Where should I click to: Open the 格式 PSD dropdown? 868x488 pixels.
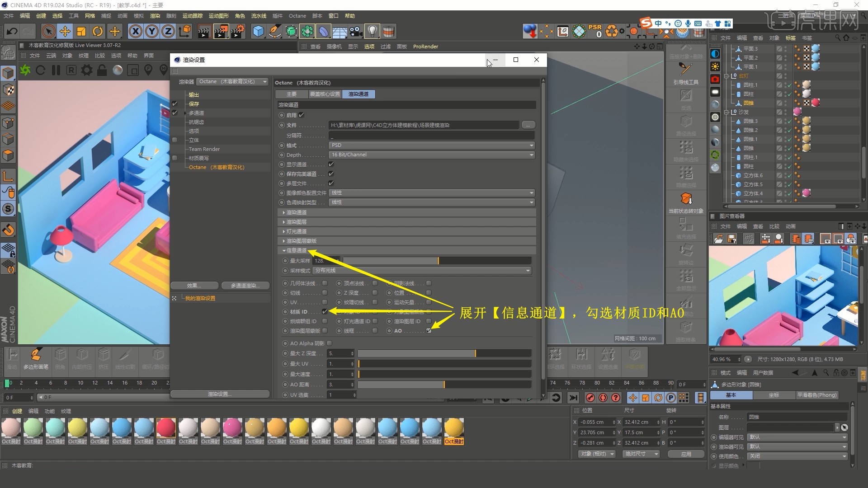point(431,145)
